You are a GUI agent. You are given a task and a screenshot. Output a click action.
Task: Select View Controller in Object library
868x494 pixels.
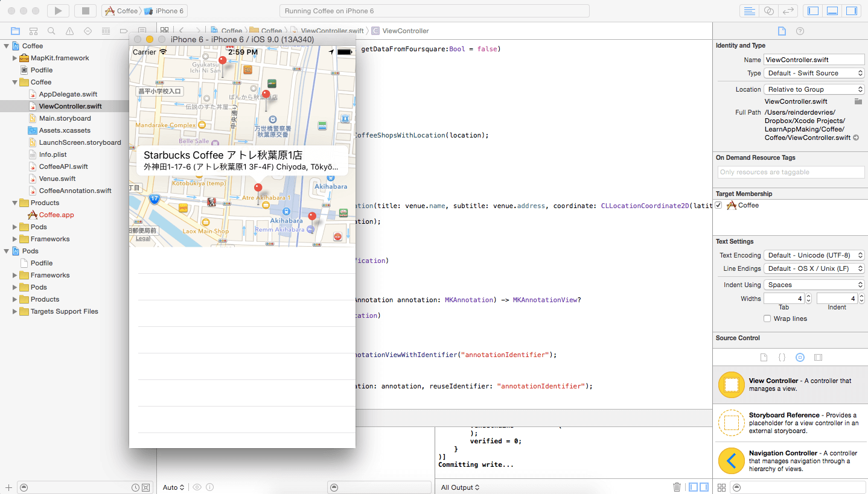[790, 385]
